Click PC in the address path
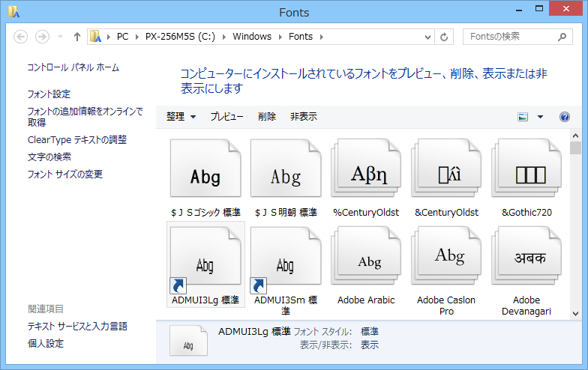The width and height of the screenshot is (588, 370). coord(123,37)
